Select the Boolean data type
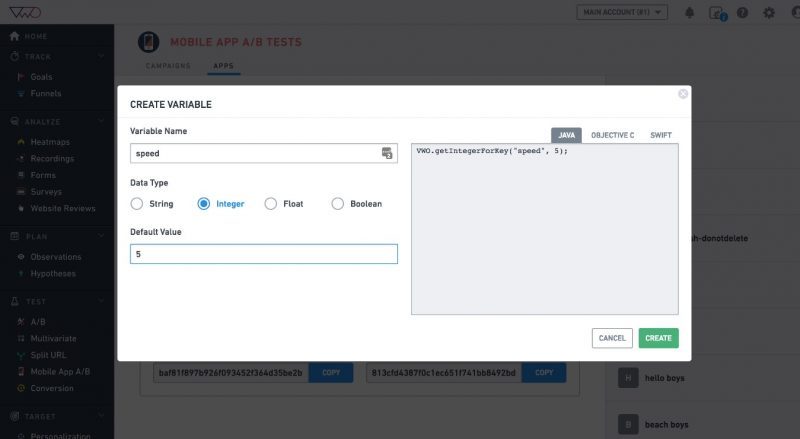Image resolution: width=800 pixels, height=439 pixels. [x=337, y=204]
